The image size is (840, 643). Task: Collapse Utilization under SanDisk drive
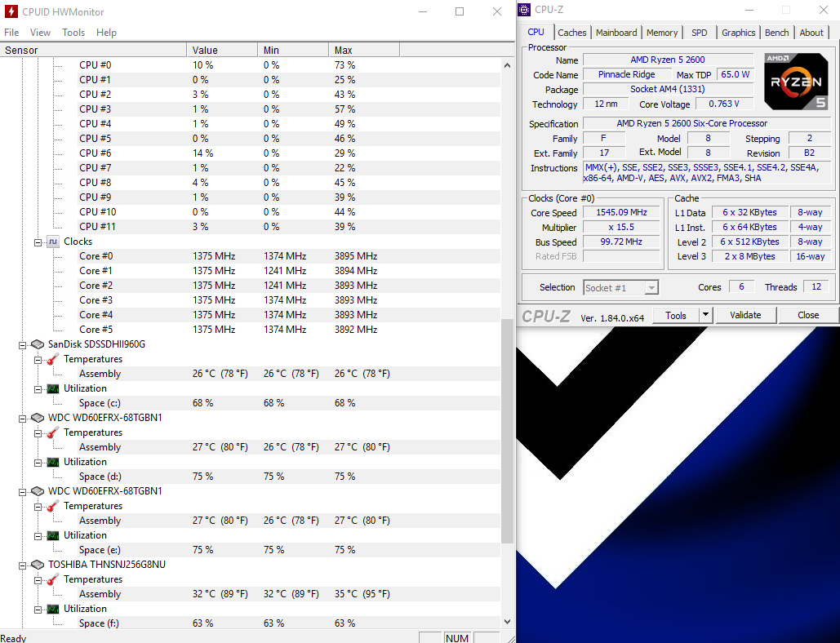pos(38,389)
